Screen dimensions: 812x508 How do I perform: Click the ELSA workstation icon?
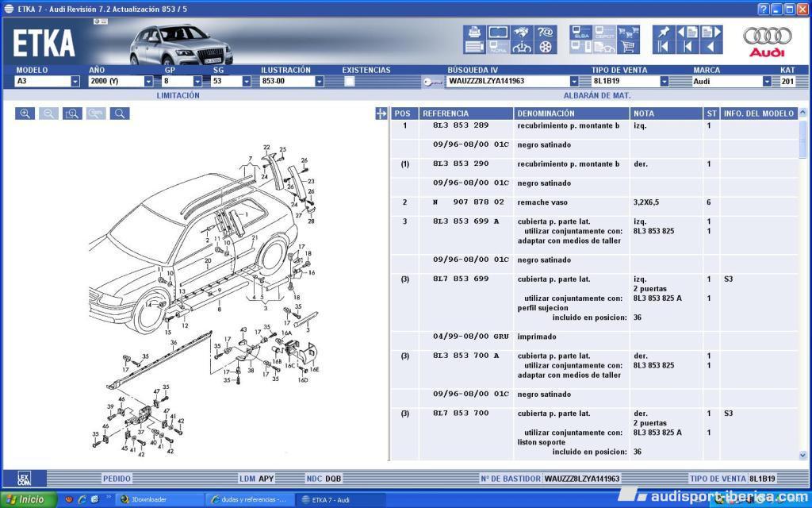[x=581, y=32]
